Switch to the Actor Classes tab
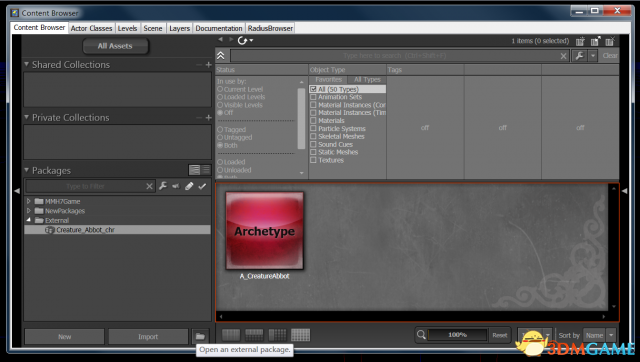This screenshot has width=640, height=362. click(91, 28)
